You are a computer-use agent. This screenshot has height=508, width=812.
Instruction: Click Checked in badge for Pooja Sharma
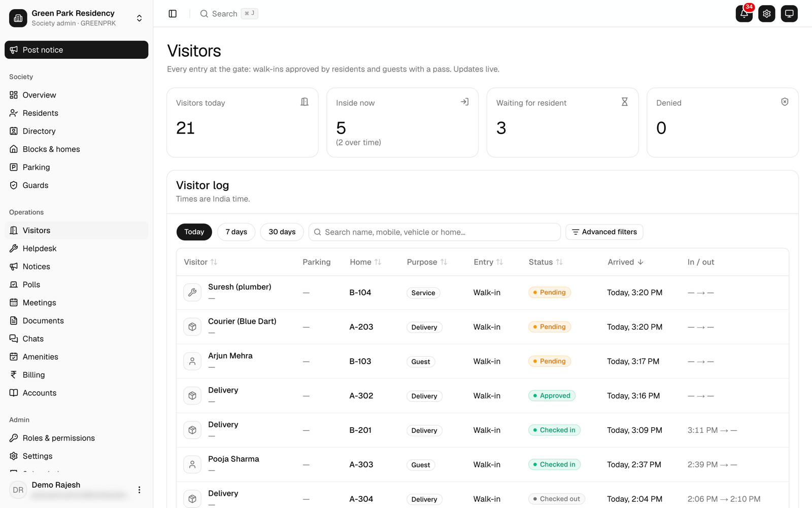[554, 464]
